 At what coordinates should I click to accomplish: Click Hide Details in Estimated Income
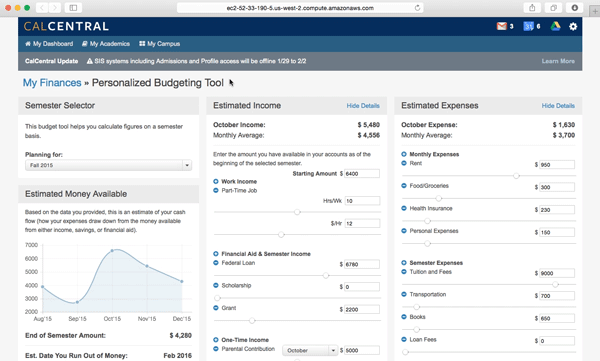coord(363,106)
